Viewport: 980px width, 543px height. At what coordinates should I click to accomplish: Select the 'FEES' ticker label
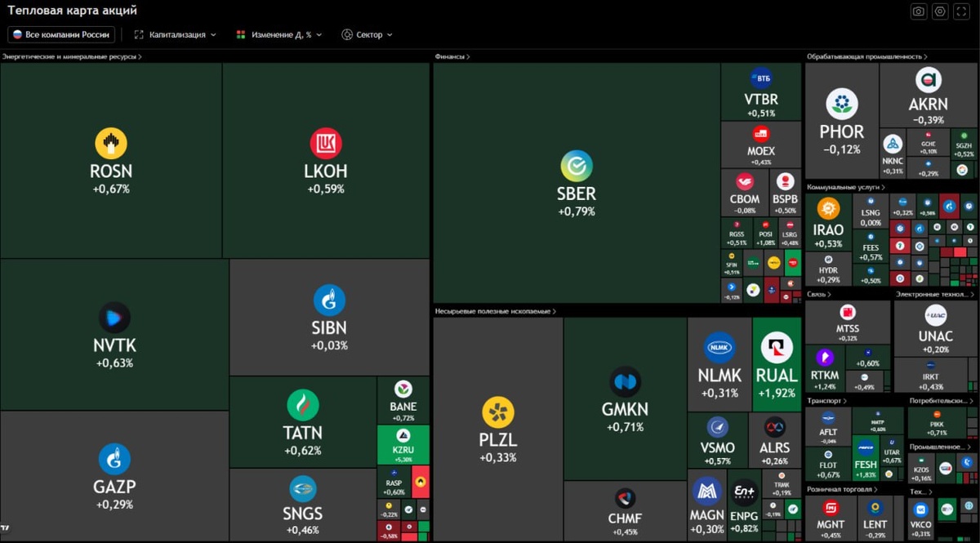pyautogui.click(x=871, y=247)
